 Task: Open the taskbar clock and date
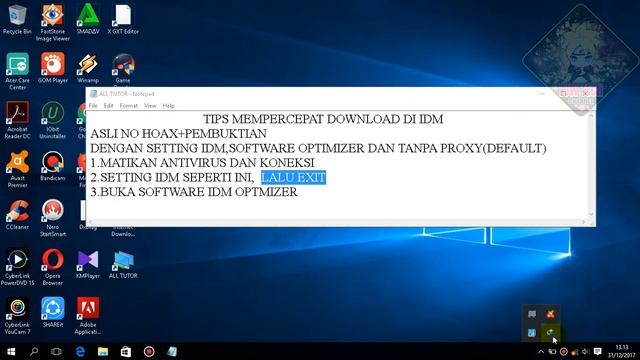click(x=621, y=351)
